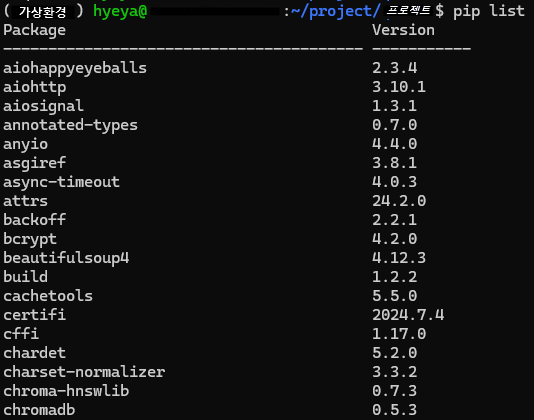Viewport: 534px width, 420px height.
Task: Click the '가상환경' virtual environment label
Action: pos(43,12)
